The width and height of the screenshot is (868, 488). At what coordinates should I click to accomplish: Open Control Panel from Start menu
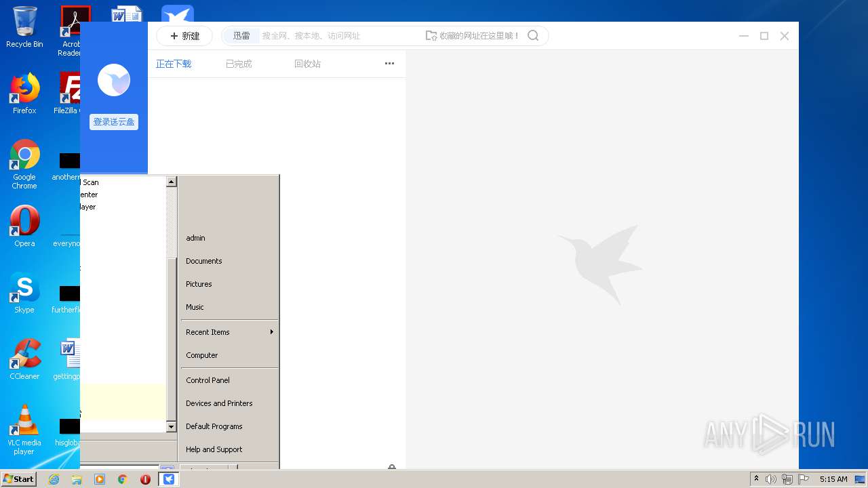click(208, 380)
